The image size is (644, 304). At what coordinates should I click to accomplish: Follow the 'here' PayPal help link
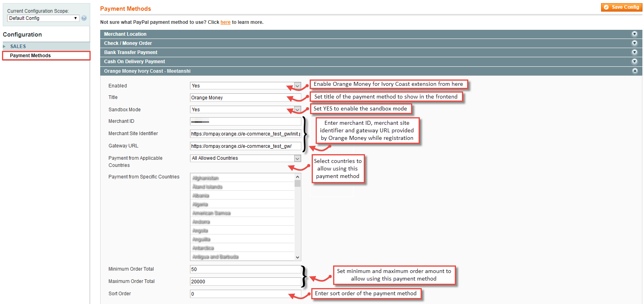(x=225, y=22)
